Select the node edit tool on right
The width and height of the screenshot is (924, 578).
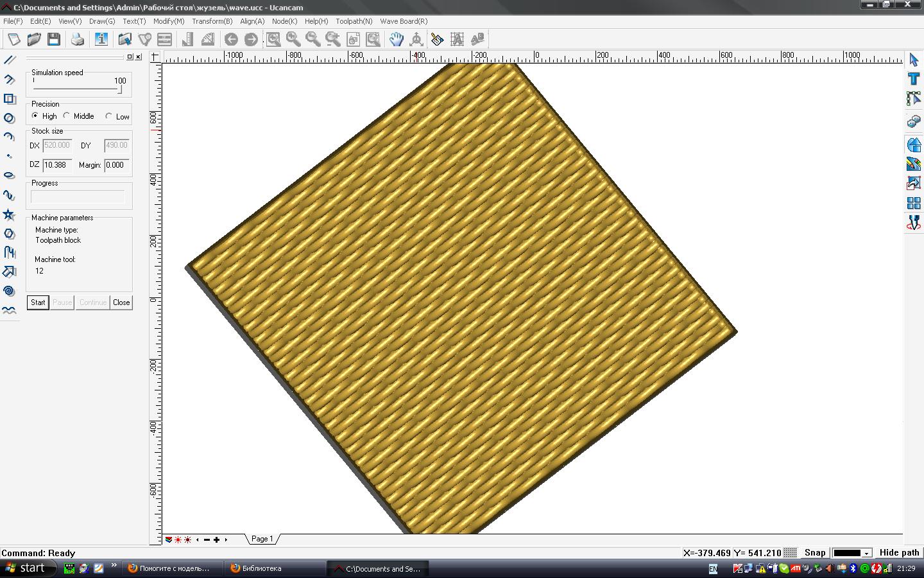click(x=914, y=98)
